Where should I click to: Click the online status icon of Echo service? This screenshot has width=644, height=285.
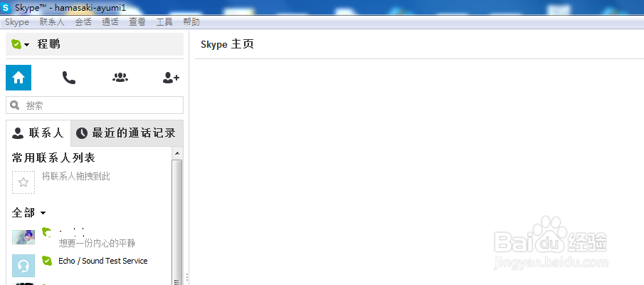[x=47, y=260]
